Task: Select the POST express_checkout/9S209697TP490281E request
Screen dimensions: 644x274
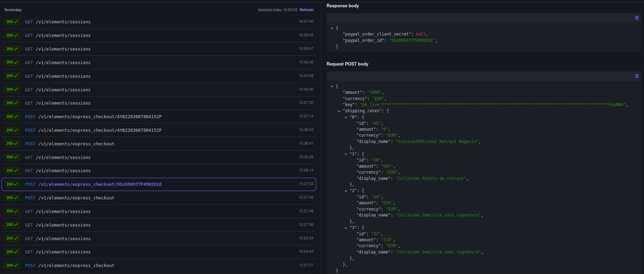Action: coord(100,184)
